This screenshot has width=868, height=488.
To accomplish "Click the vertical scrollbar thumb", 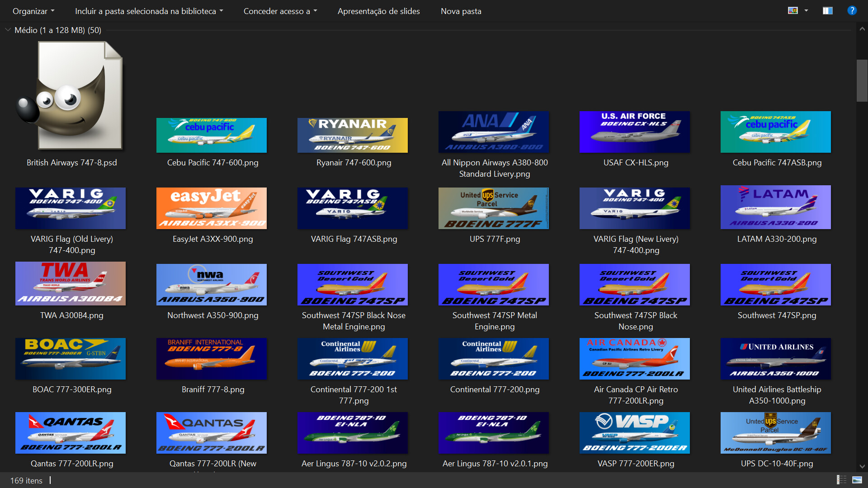I will [x=862, y=80].
